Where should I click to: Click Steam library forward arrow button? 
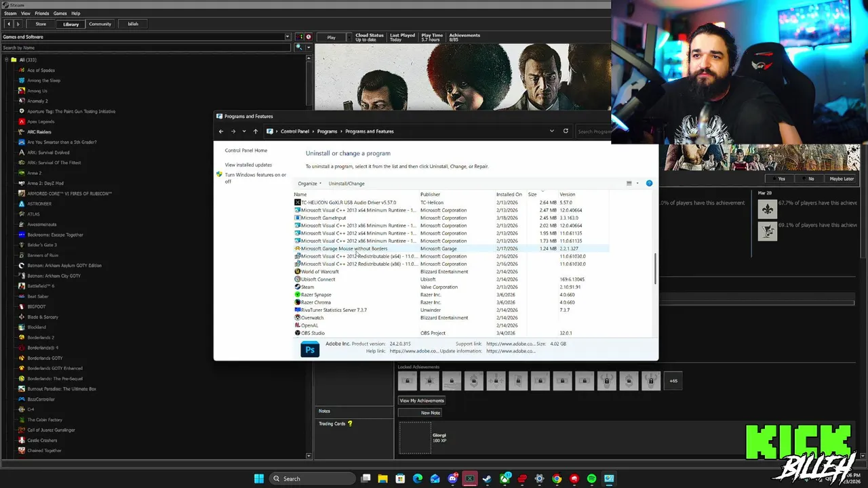(x=18, y=24)
